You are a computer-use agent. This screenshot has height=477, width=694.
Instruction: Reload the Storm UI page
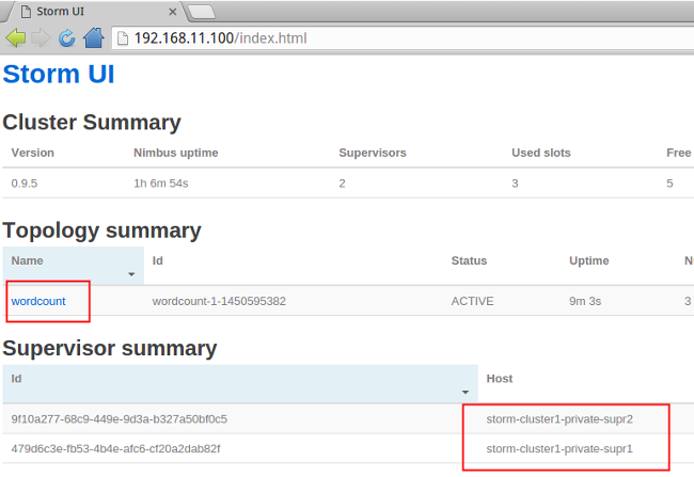point(67,39)
